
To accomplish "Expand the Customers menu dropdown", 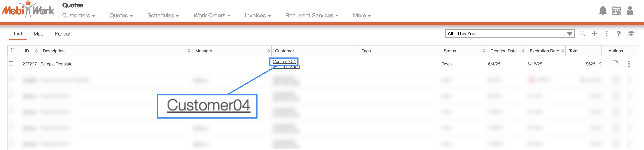I will point(78,16).
